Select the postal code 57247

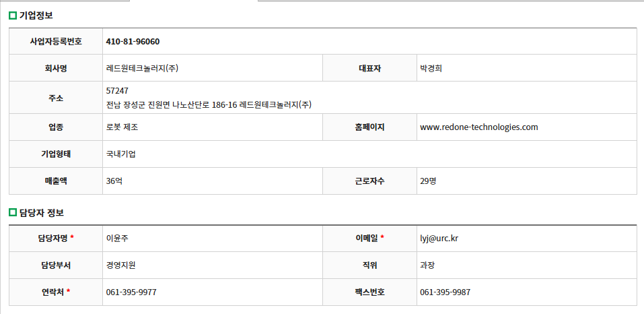pos(117,90)
